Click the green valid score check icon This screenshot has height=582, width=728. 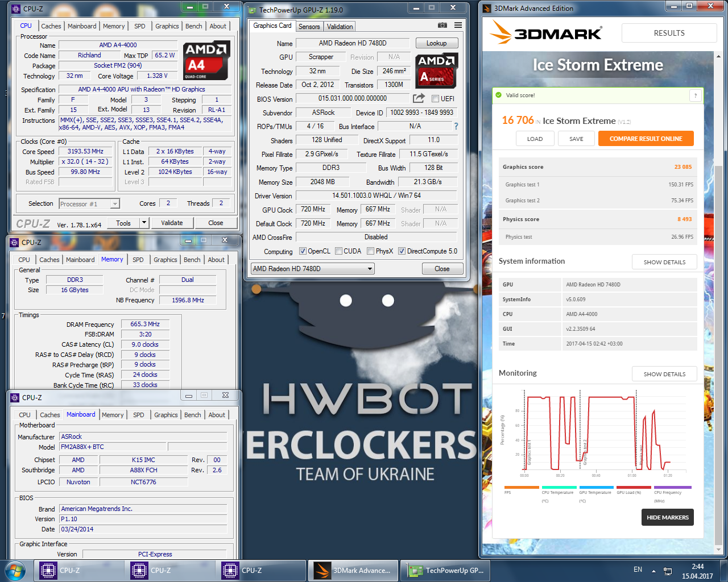pos(499,95)
